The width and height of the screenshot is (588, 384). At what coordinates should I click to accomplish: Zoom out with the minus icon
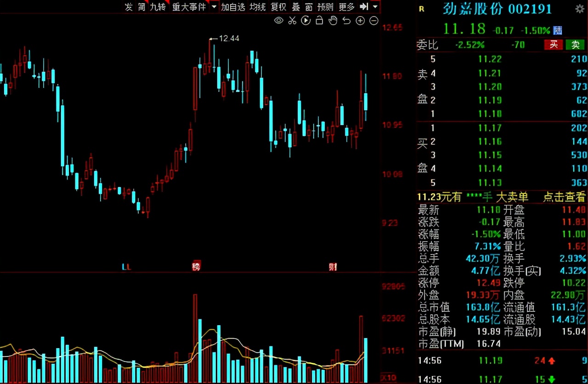tap(373, 21)
